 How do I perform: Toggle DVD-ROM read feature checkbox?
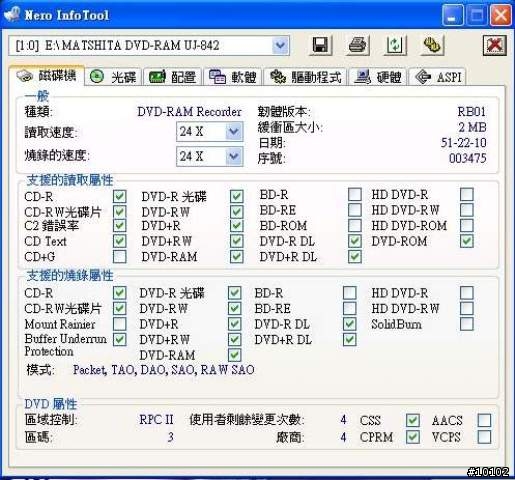(467, 241)
